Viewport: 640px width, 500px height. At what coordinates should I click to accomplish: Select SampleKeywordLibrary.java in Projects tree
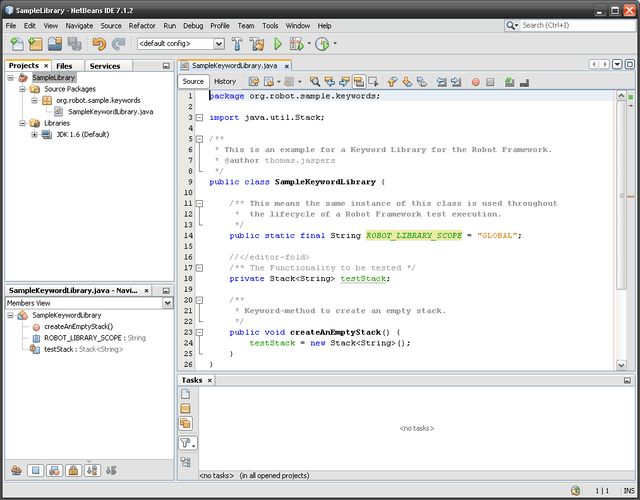(110, 111)
